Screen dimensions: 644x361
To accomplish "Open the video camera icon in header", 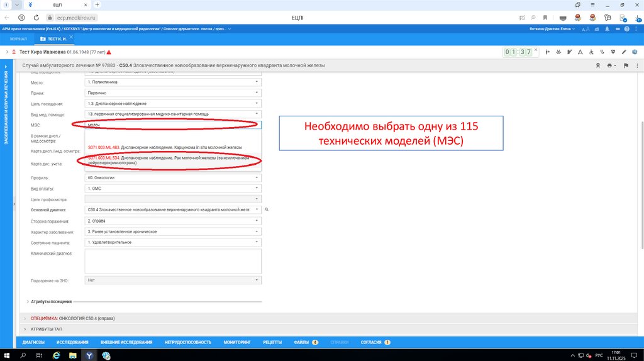I will (x=618, y=29).
